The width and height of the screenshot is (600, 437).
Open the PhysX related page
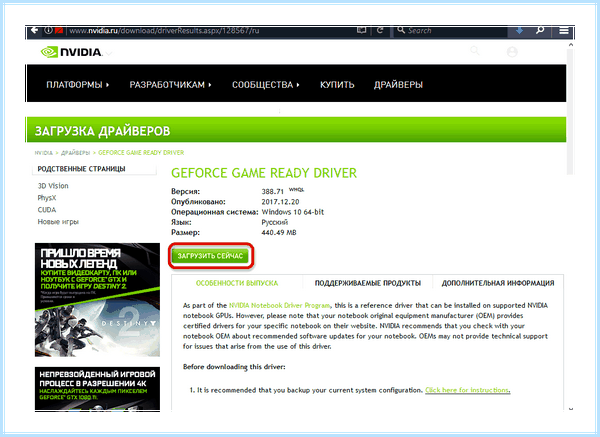click(x=47, y=198)
